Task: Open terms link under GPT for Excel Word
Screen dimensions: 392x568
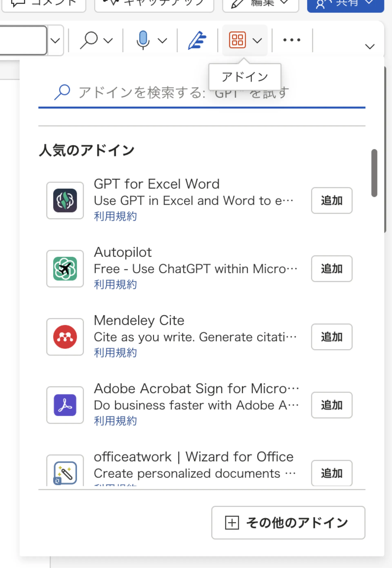Action: pos(115,216)
